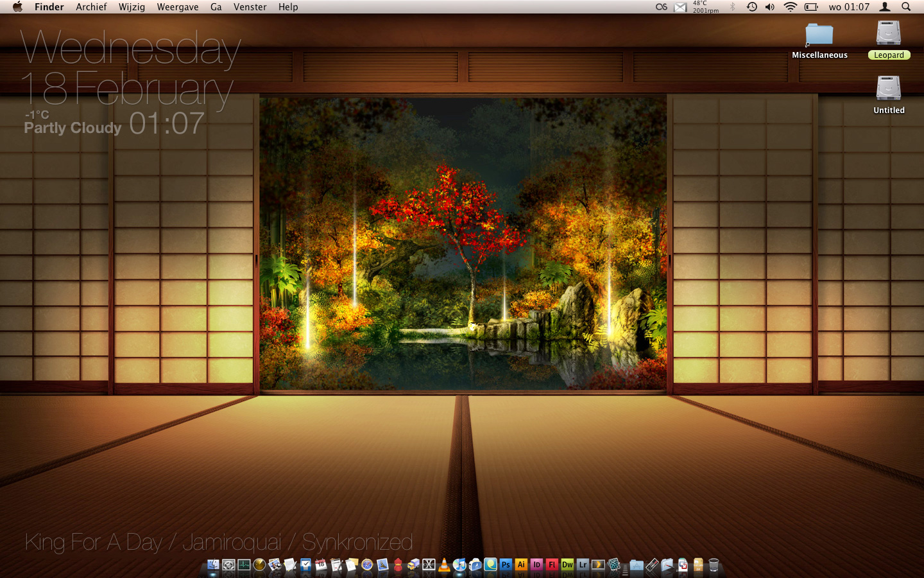Open the Finder menu
The width and height of the screenshot is (924, 578).
pos(49,7)
